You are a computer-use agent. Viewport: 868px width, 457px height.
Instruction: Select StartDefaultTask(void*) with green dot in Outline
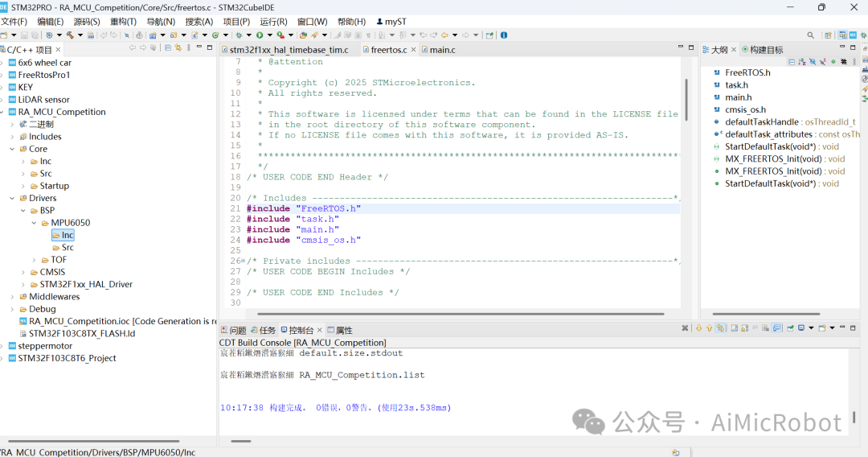click(x=776, y=183)
